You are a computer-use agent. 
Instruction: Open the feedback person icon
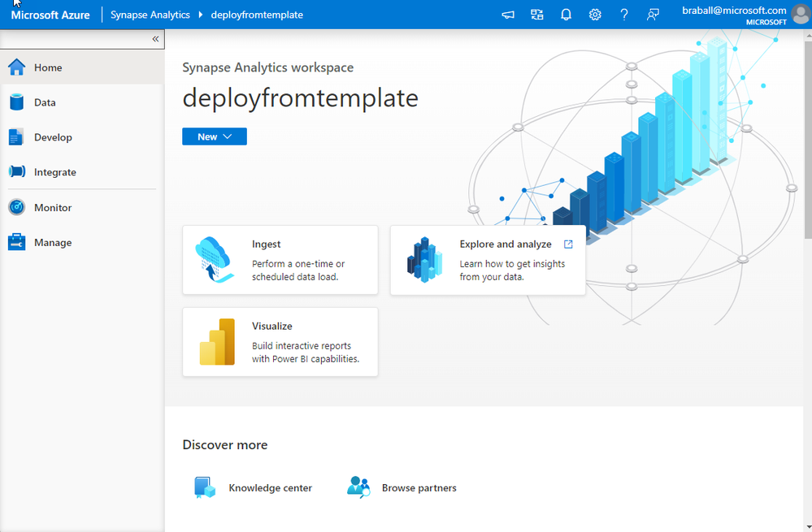click(653, 15)
